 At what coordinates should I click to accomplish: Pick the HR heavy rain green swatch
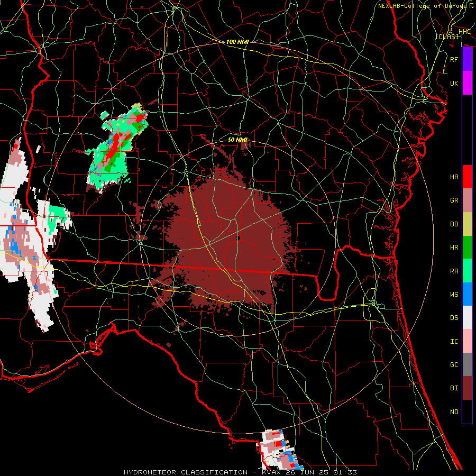coord(467,248)
